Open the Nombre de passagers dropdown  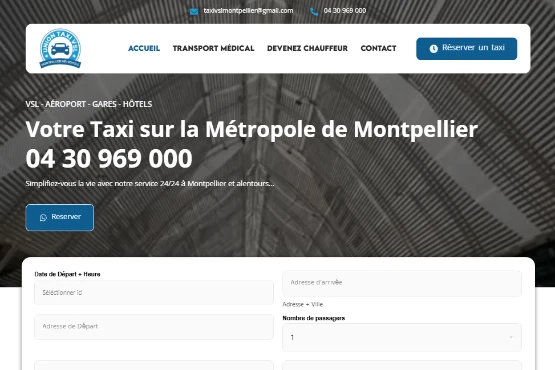coord(402,337)
